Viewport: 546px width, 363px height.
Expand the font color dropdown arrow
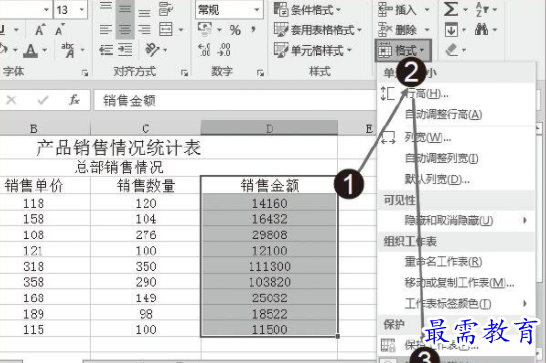(45, 51)
